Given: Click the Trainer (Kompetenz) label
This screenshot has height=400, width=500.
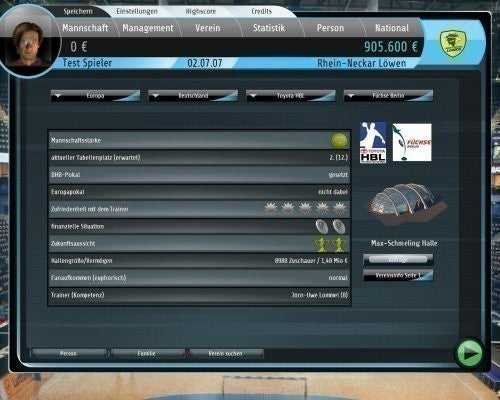Looking at the screenshot, I should 77,295.
